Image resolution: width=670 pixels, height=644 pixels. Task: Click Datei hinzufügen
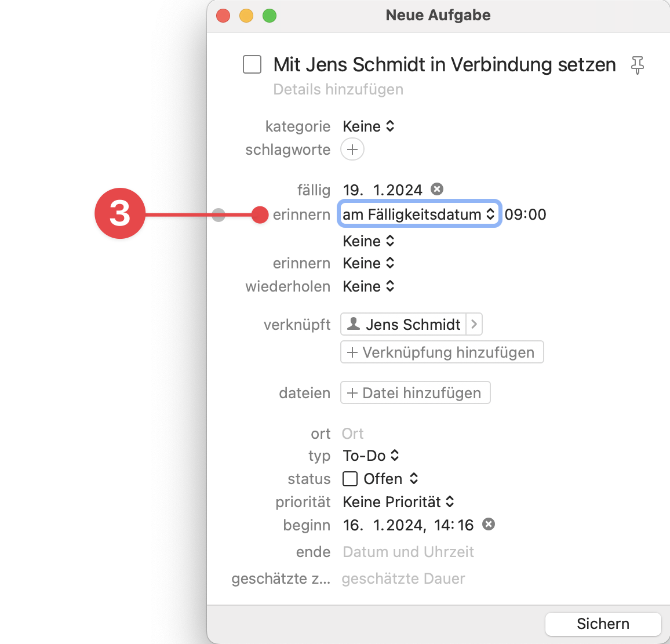(x=415, y=392)
